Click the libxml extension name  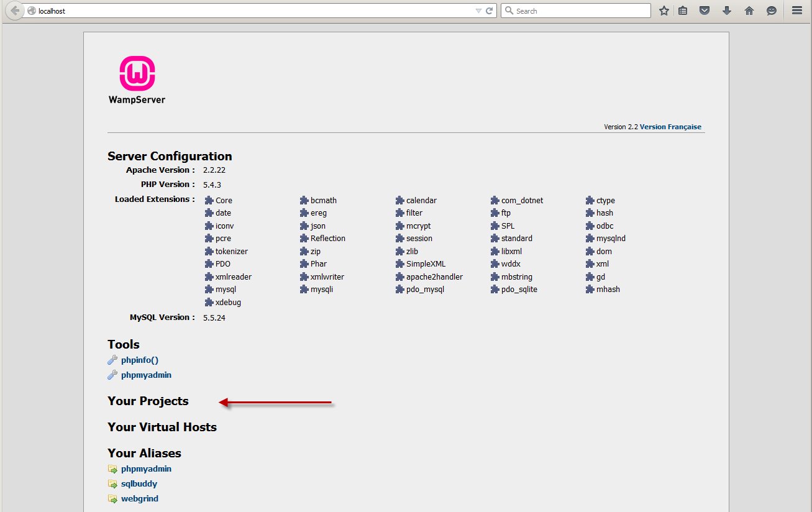pyautogui.click(x=512, y=252)
